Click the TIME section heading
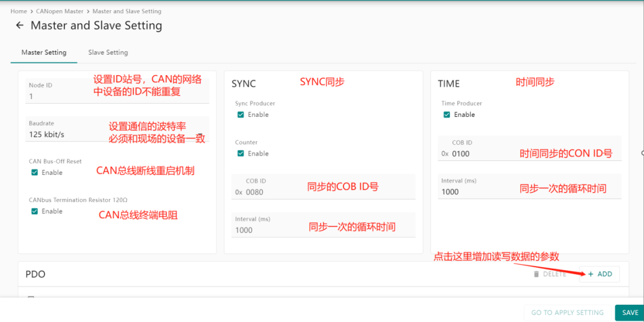The image size is (644, 322). [448, 84]
